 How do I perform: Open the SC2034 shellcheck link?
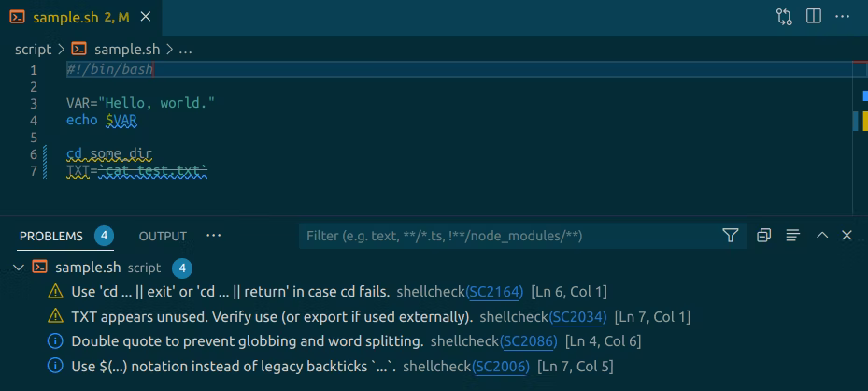pyautogui.click(x=581, y=317)
